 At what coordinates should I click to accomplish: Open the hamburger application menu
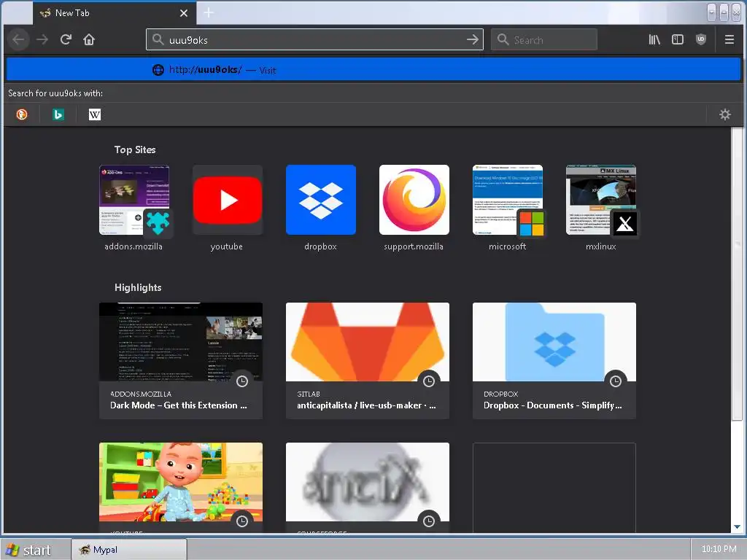click(x=729, y=39)
